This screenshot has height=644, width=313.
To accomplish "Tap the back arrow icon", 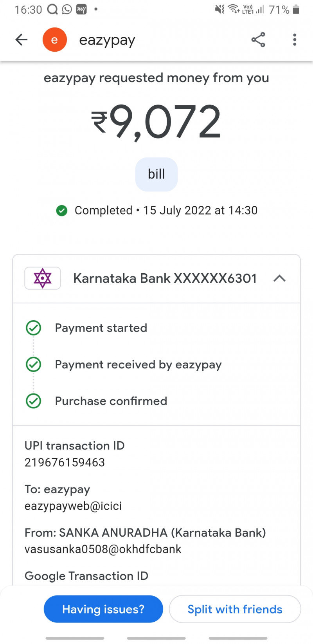I will coord(22,40).
